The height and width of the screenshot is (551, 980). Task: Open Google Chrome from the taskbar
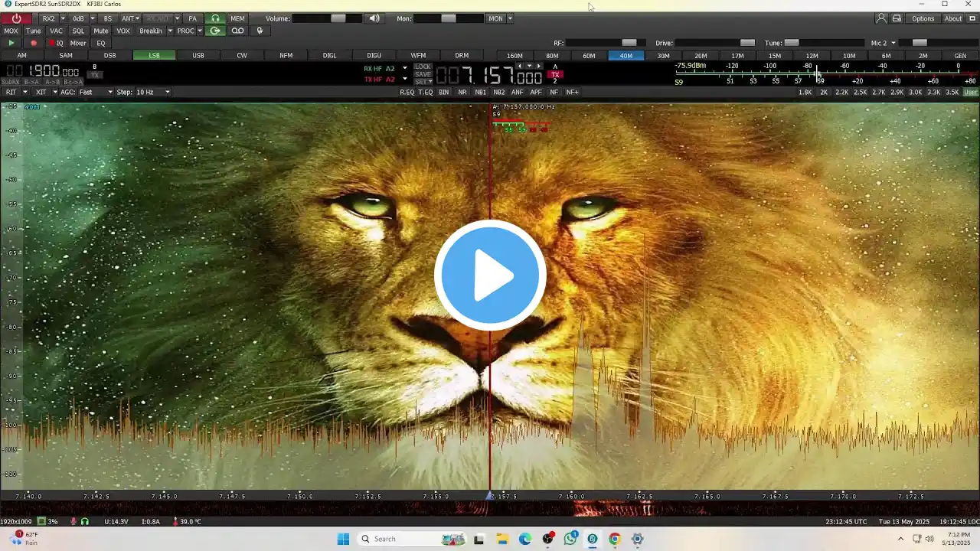point(615,539)
